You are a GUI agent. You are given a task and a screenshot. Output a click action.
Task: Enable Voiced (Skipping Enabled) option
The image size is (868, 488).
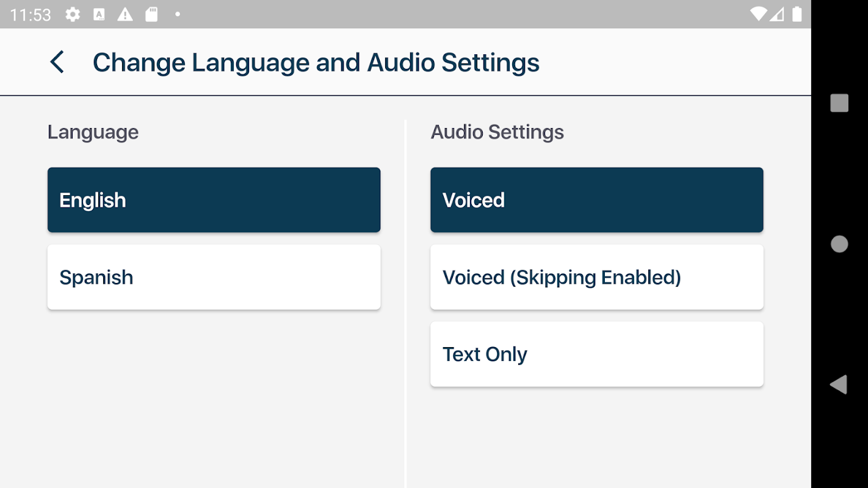point(596,277)
